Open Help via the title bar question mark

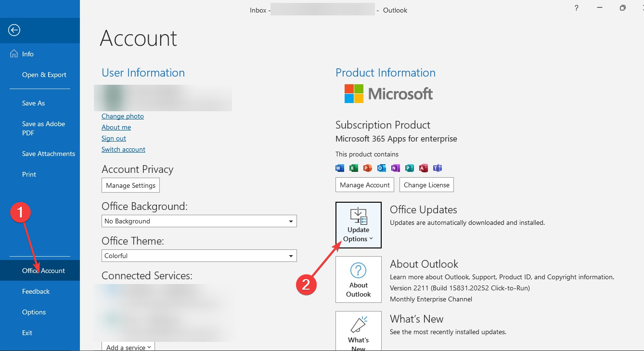coord(577,8)
